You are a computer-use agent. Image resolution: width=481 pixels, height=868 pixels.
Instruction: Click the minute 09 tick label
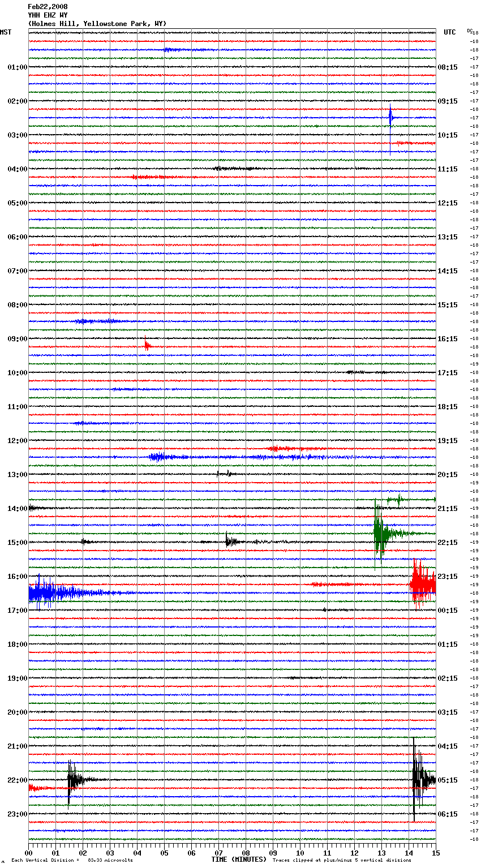273,853
